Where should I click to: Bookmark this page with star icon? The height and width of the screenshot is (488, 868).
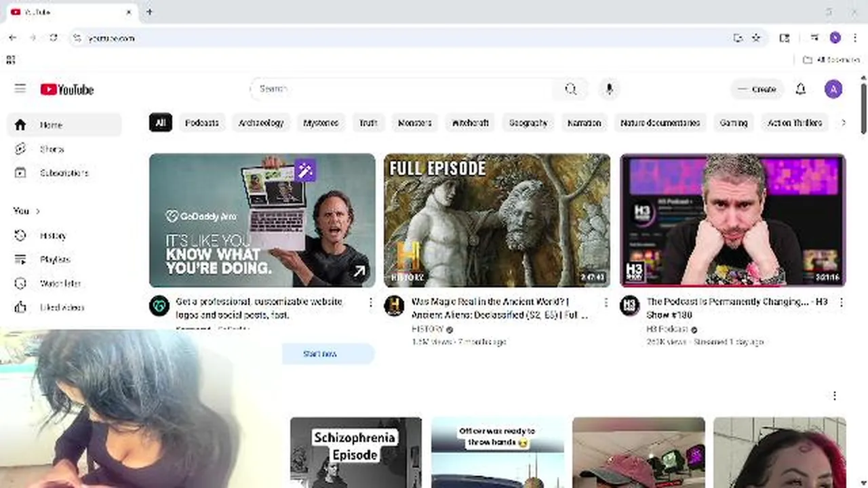coord(756,38)
